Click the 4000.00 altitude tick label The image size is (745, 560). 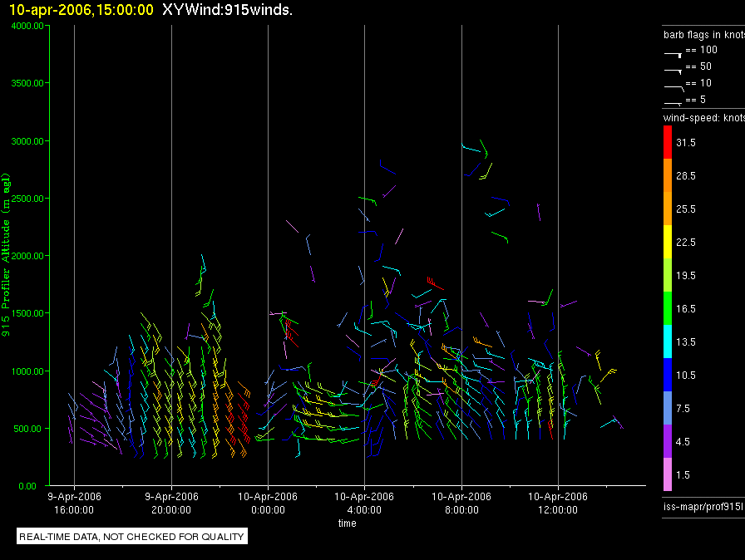[27, 26]
